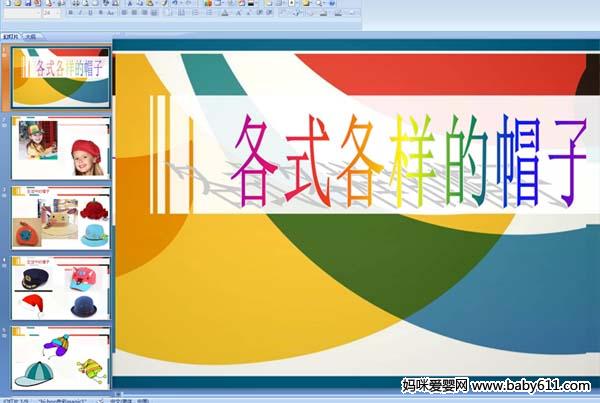Toggle Italic formatting
This screenshot has height=403, width=600.
(x=80, y=14)
